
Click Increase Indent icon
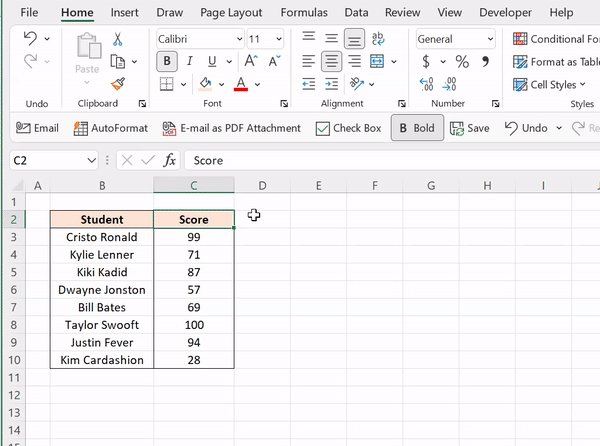pyautogui.click(x=331, y=84)
